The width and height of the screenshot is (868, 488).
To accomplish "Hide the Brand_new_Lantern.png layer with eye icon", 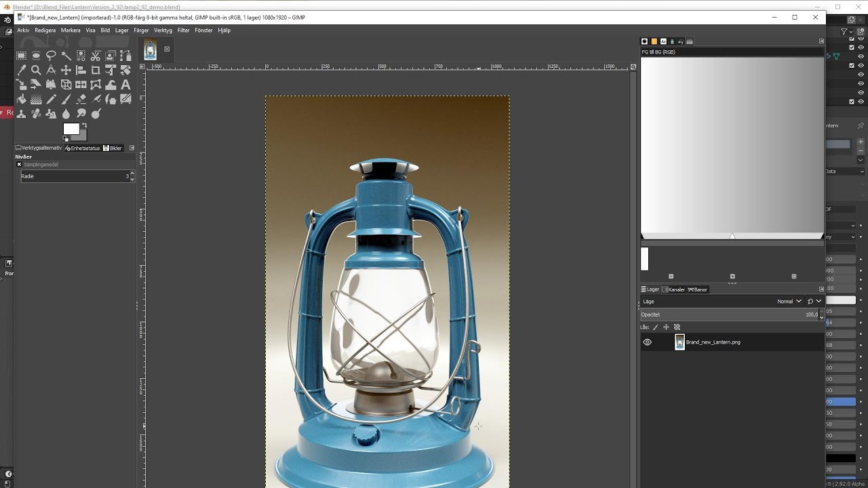I will [647, 342].
